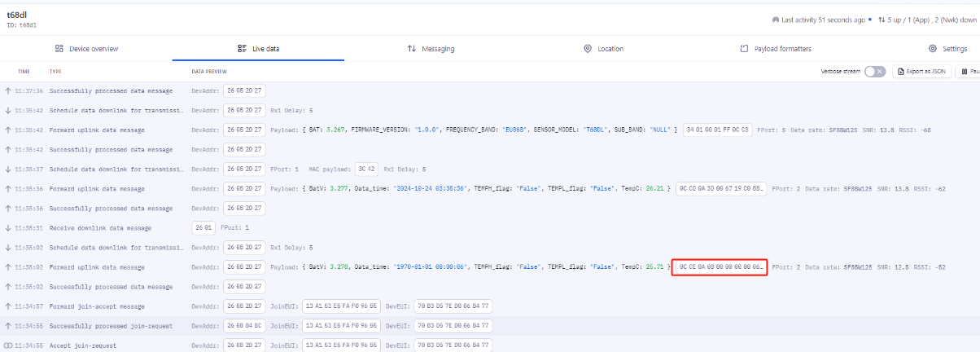Copy the DevEUI in the Accept join-request row
The width and height of the screenshot is (980, 352).
click(x=453, y=345)
